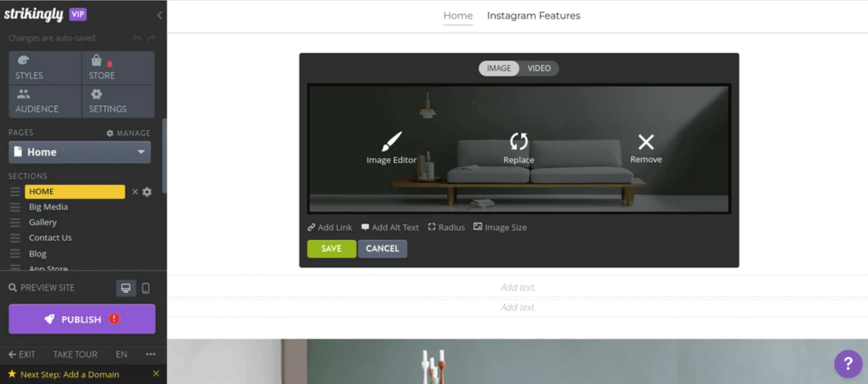Click EXIT editor link
Screen dimensions: 868x384
click(x=22, y=355)
